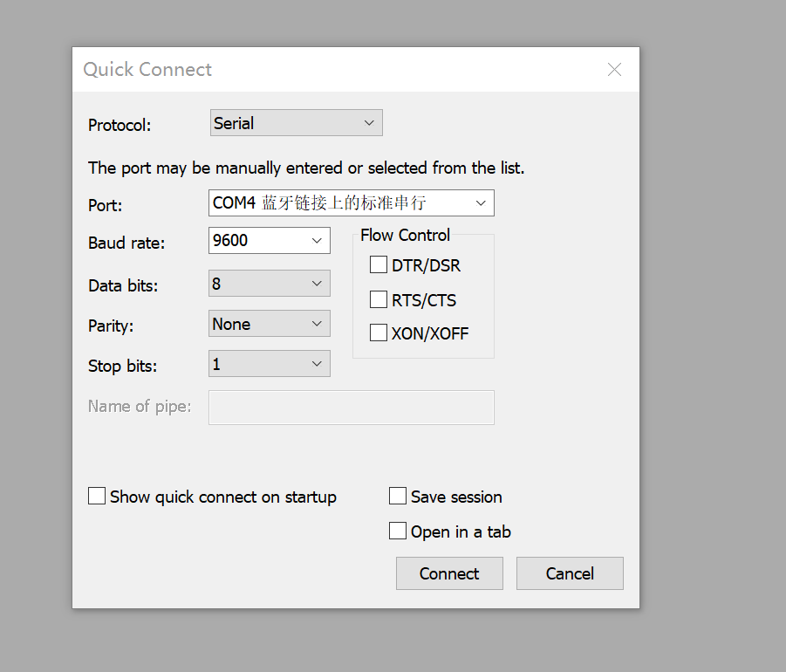Expand the Port selection list
786x672 pixels.
[481, 202]
